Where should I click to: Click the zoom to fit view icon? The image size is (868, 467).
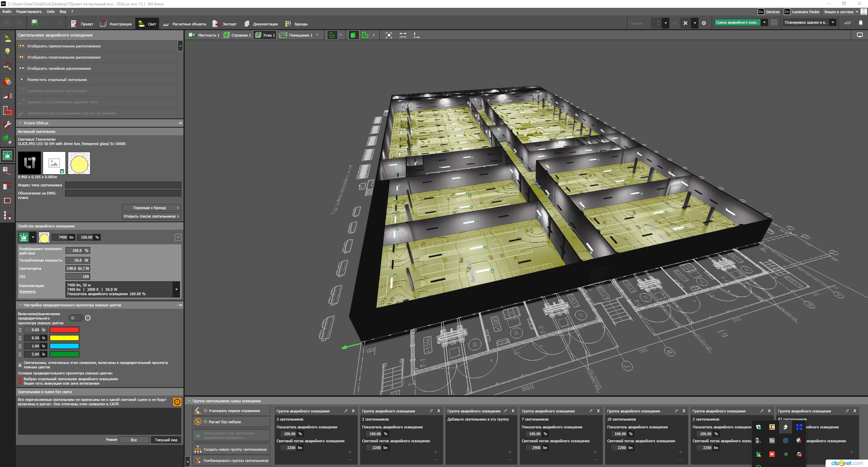click(389, 35)
